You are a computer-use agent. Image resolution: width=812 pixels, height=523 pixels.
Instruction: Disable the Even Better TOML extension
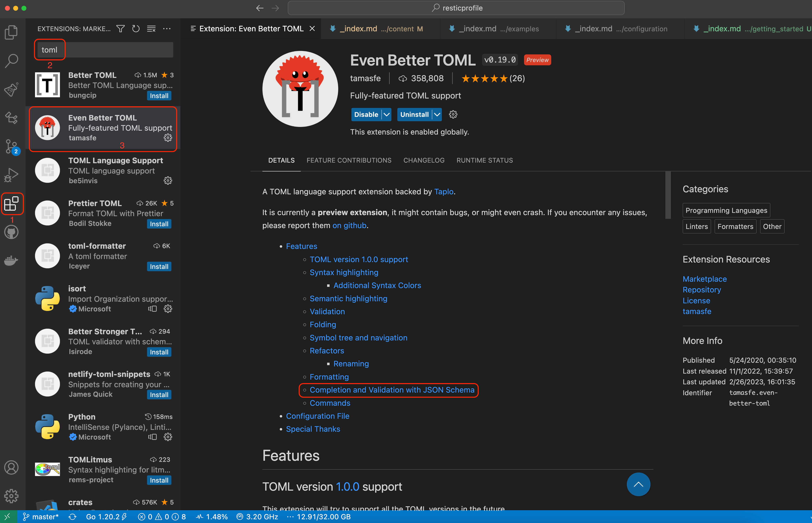(x=366, y=114)
